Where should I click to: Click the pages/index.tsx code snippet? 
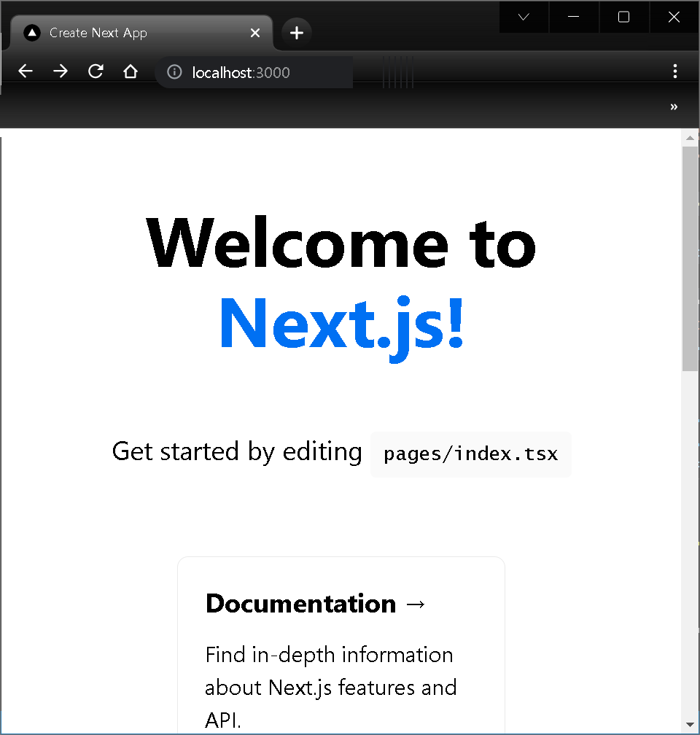point(471,454)
